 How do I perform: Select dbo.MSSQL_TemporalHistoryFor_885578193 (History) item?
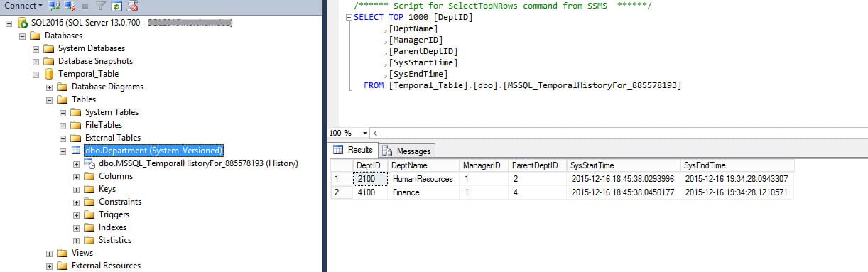pyautogui.click(x=198, y=163)
